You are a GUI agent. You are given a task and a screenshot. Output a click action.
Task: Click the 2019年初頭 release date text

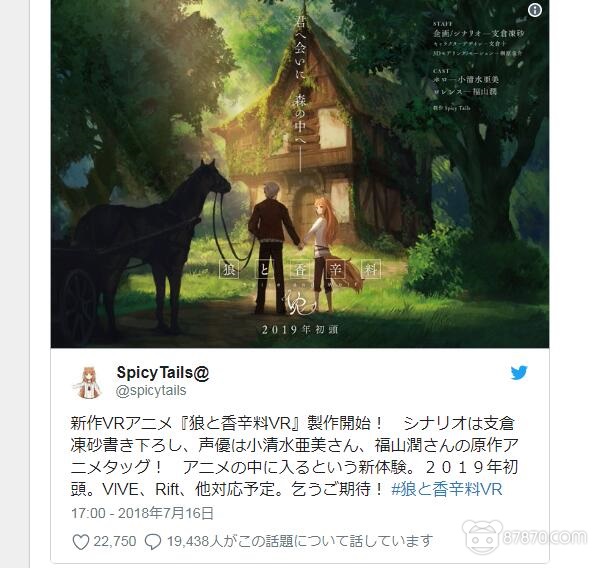pos(300,330)
